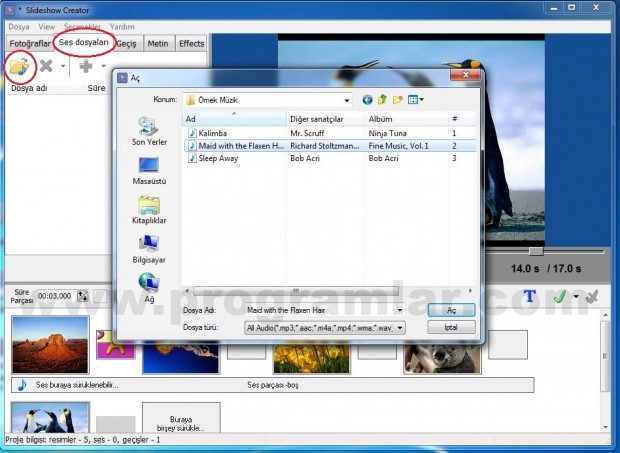Expand the green checkmark dropdown arrow

tap(576, 296)
